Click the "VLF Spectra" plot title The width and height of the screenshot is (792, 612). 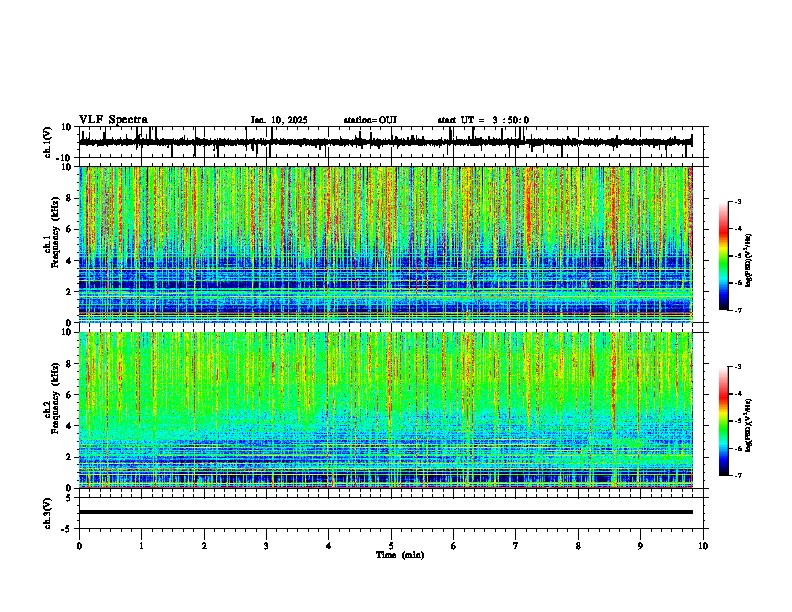pos(113,120)
